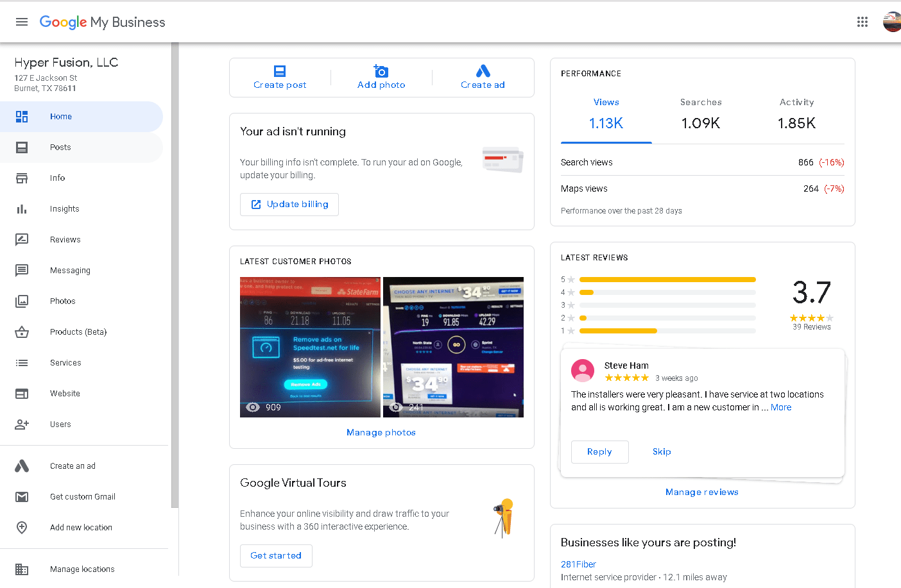Open Insights in the sidebar
The image size is (901, 588).
tap(82, 209)
